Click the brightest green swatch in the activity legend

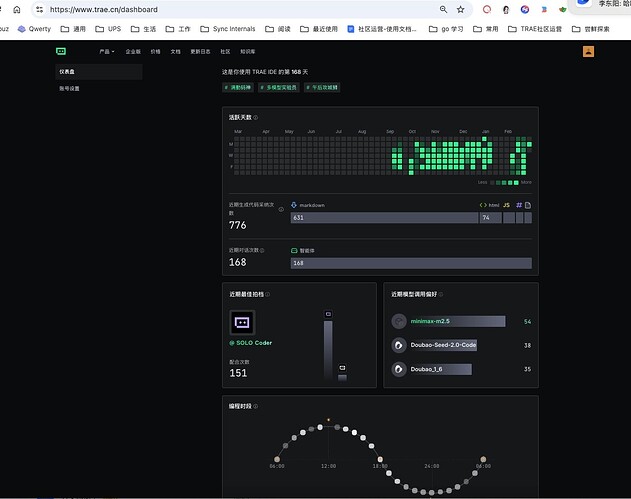(x=516, y=183)
